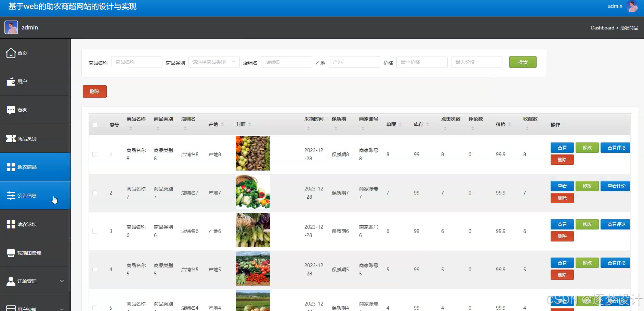Check the checkbox for row 4
The image size is (644, 311).
coord(95,270)
